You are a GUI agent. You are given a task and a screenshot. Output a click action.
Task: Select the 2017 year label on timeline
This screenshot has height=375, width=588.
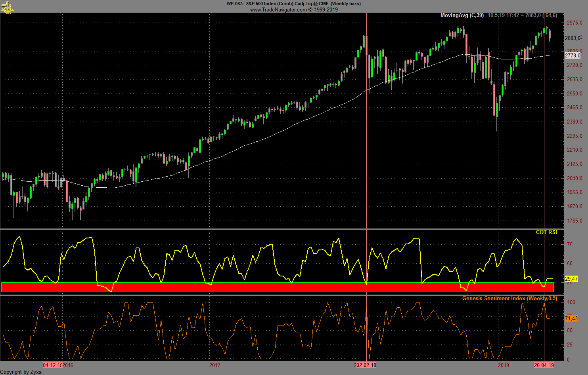pyautogui.click(x=214, y=365)
